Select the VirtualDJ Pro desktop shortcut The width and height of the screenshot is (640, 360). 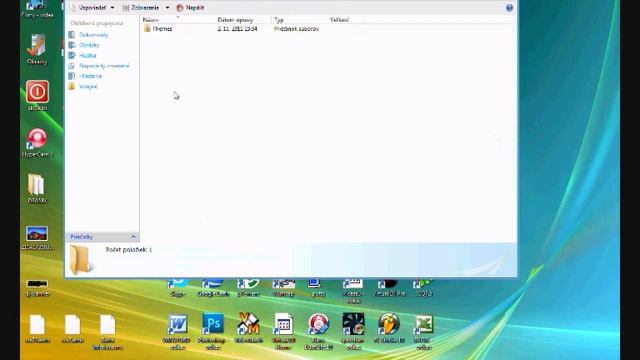click(x=389, y=287)
